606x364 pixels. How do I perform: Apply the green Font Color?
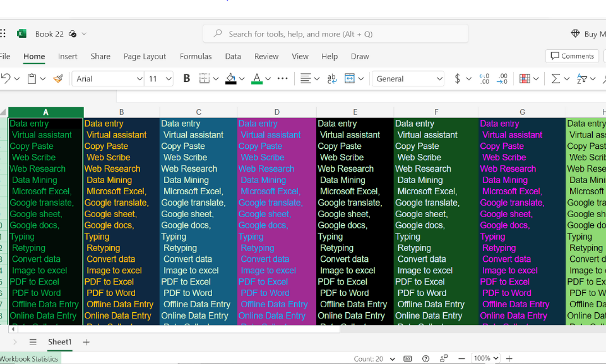[257, 79]
